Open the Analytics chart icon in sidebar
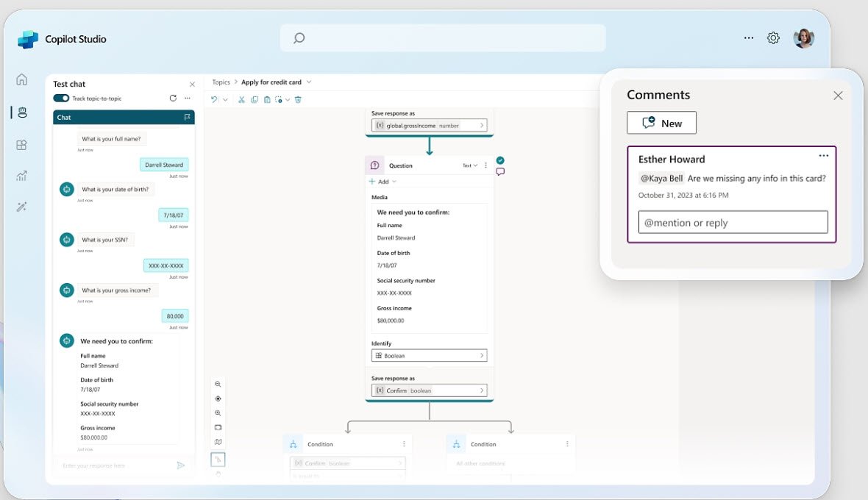The width and height of the screenshot is (868, 500). 21,176
